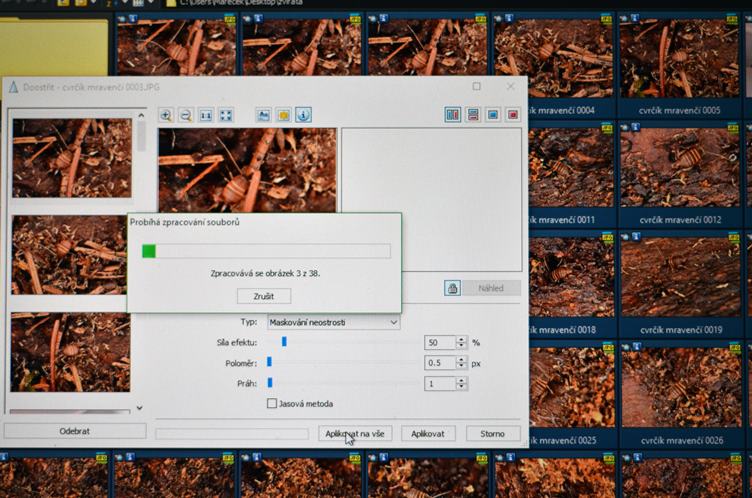
Task: Click the lock icon beside Náhled
Action: click(452, 288)
